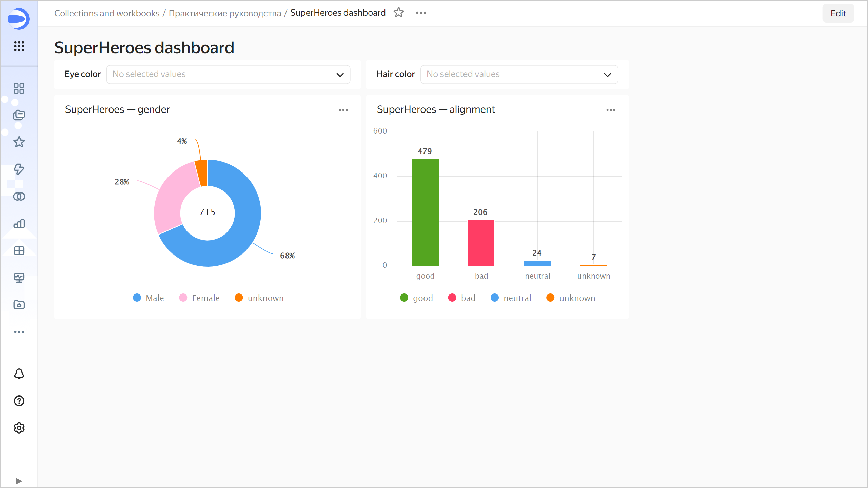Open the help question mark icon
The image size is (868, 488).
point(19,401)
